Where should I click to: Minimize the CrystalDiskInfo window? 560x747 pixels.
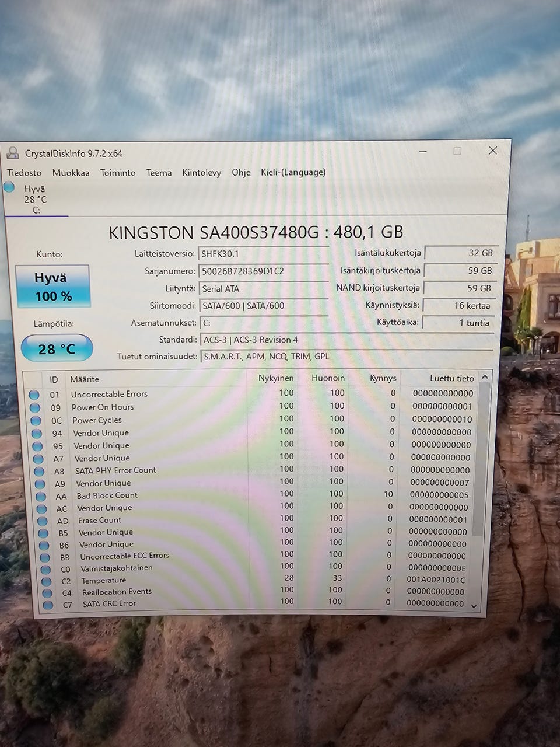point(423,152)
